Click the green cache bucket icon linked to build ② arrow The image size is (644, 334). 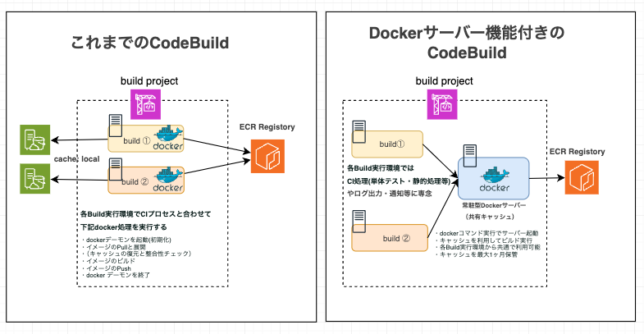[x=35, y=178]
